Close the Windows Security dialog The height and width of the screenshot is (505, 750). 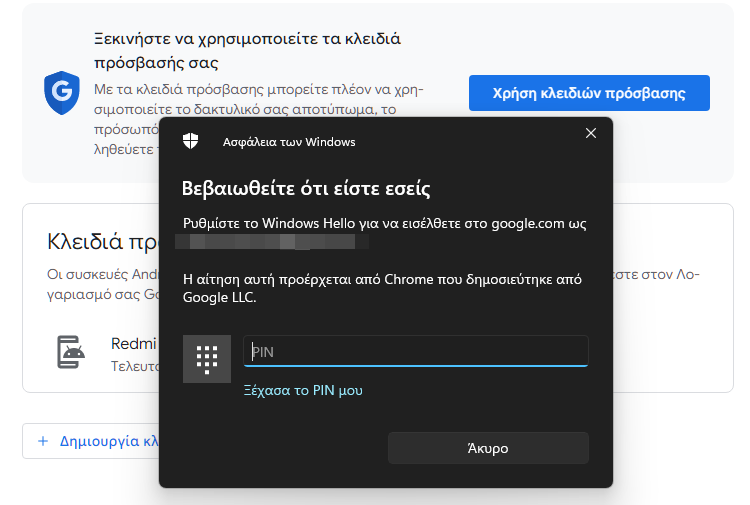click(591, 133)
